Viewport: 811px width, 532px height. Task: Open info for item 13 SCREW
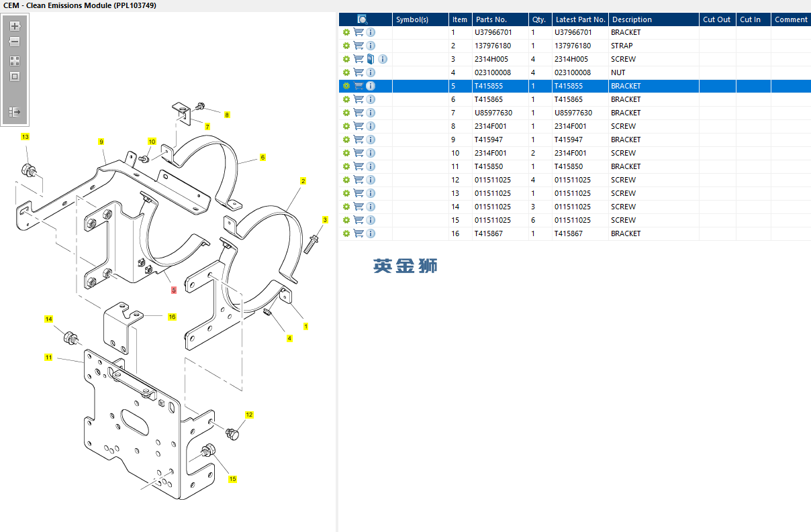pyautogui.click(x=371, y=193)
